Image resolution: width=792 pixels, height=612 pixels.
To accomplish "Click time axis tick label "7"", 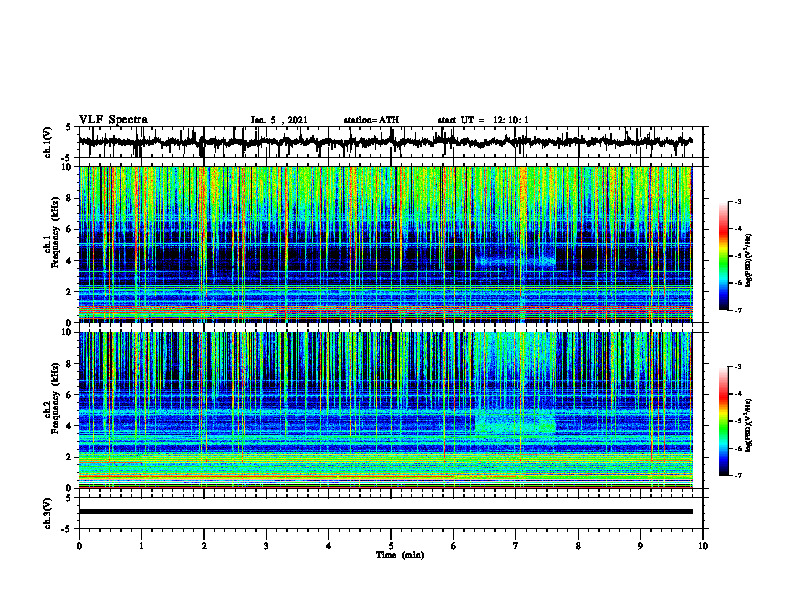I will tap(516, 546).
